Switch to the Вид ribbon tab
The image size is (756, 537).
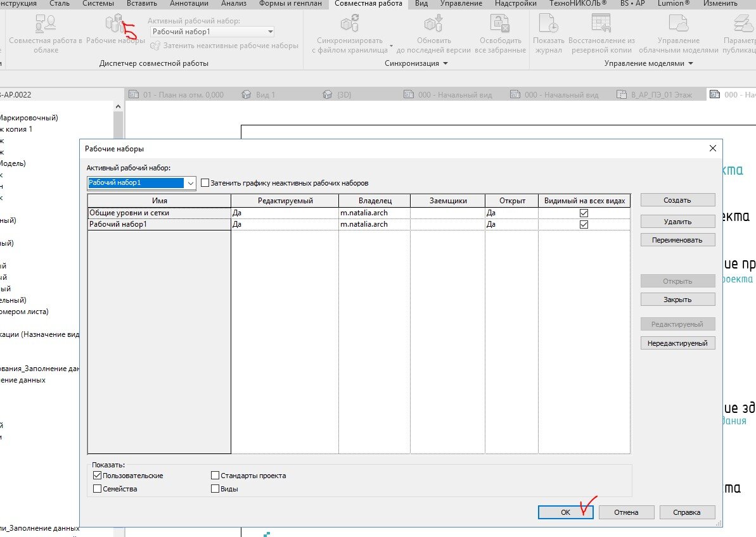point(421,3)
